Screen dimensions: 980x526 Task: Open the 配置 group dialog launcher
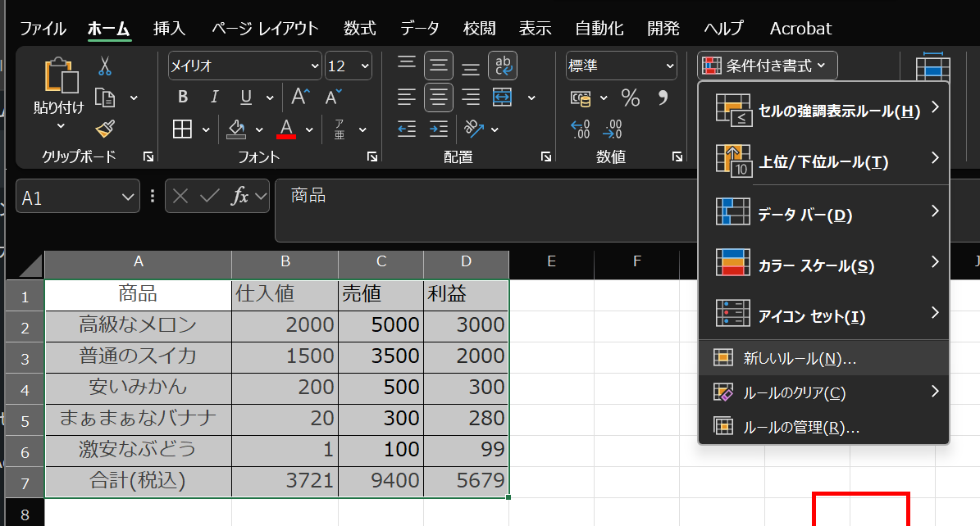546,156
